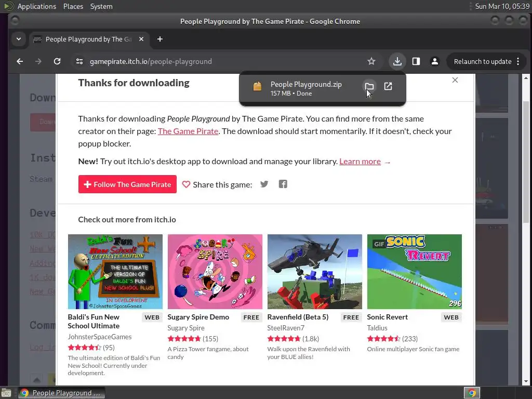Open Sugary Spire author link

coord(186,328)
